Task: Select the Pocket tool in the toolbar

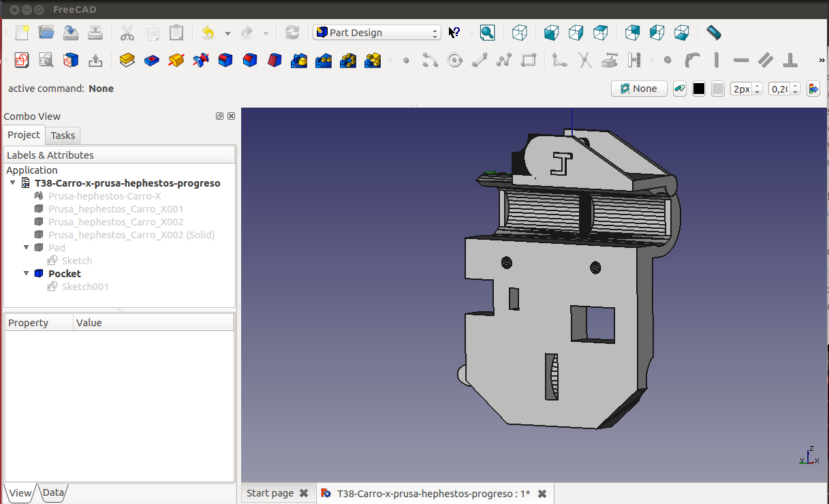Action: pos(152,61)
